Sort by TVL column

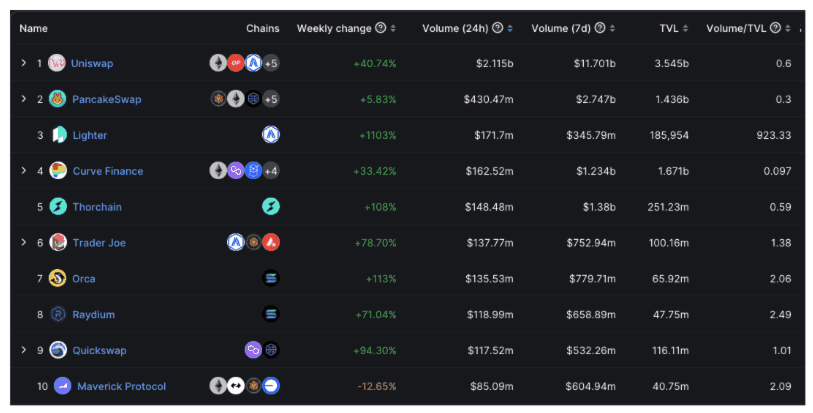point(686,28)
